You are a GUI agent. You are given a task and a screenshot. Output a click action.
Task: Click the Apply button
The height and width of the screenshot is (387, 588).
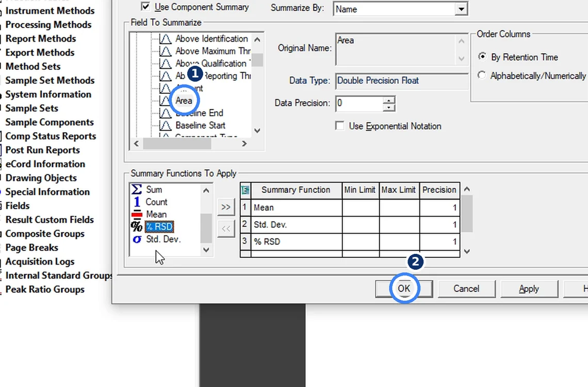coord(529,289)
